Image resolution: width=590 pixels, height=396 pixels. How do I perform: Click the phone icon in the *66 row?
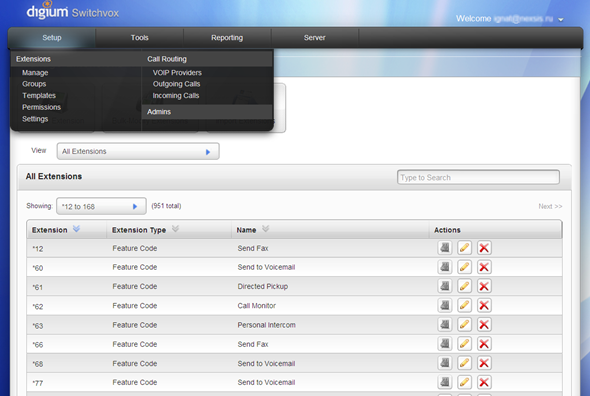[x=445, y=344]
